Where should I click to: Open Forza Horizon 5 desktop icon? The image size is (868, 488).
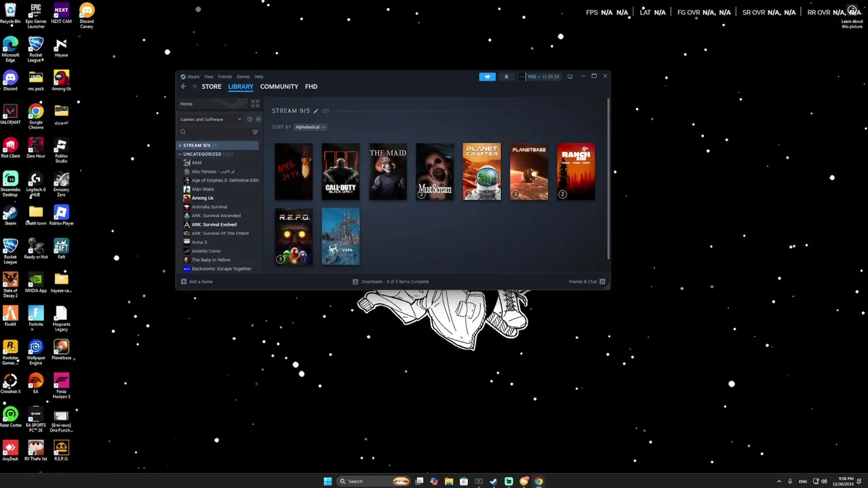point(61,386)
